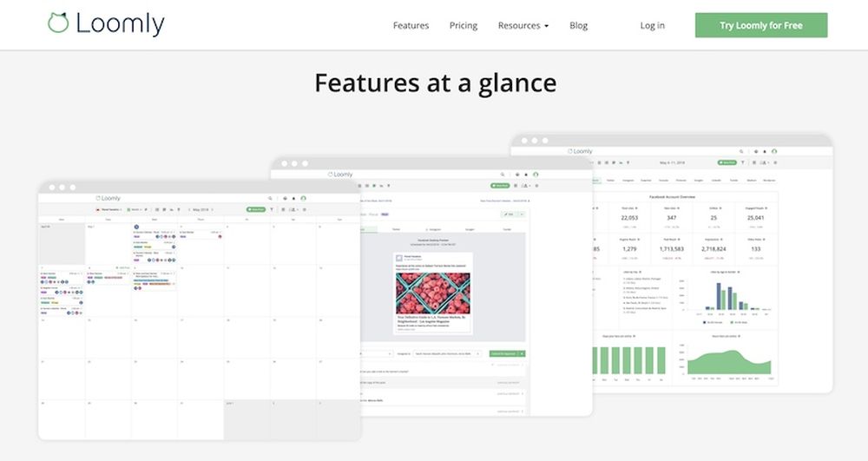Open the Log in link
868x461 pixels.
pyautogui.click(x=652, y=25)
